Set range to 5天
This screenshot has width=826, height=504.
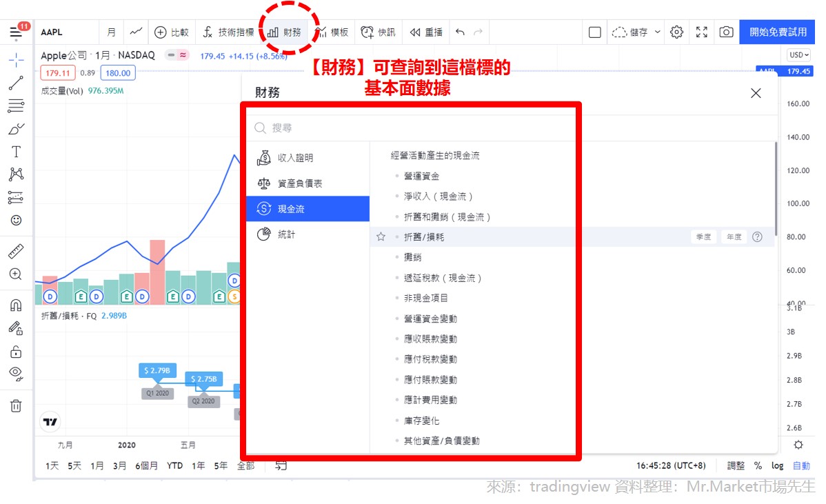point(74,465)
